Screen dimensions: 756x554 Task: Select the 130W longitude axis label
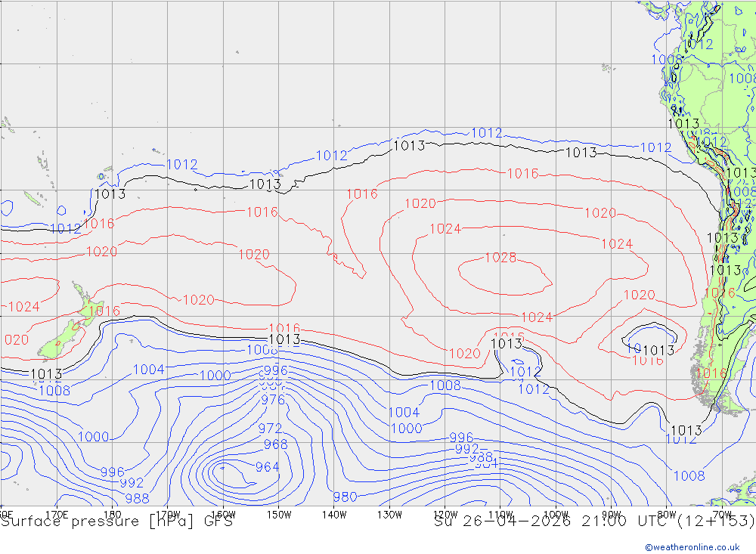pos(389,515)
